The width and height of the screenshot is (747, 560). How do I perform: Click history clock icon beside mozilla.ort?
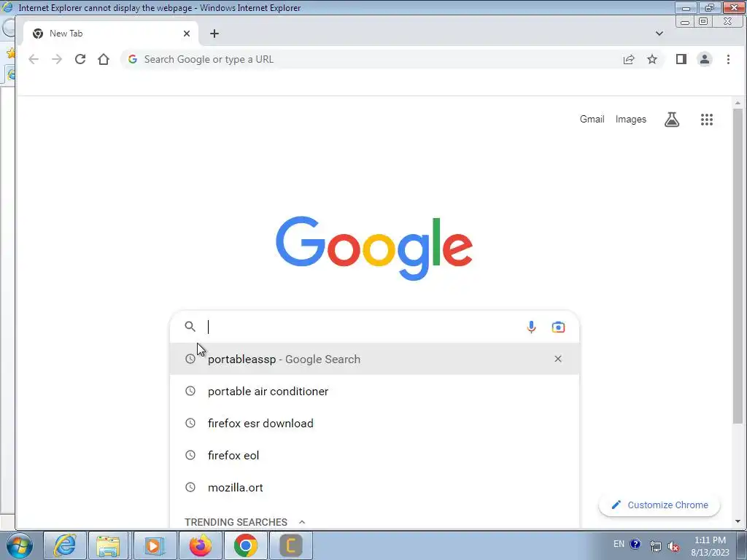pos(190,487)
